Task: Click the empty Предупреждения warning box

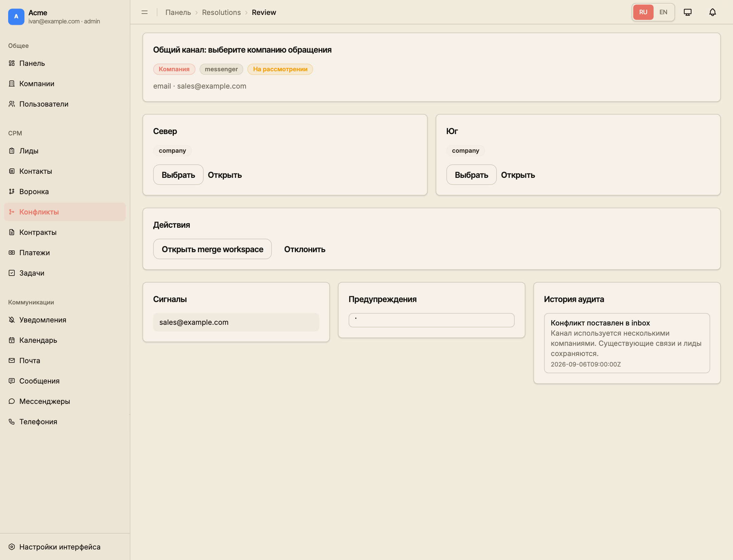Action: (x=431, y=320)
